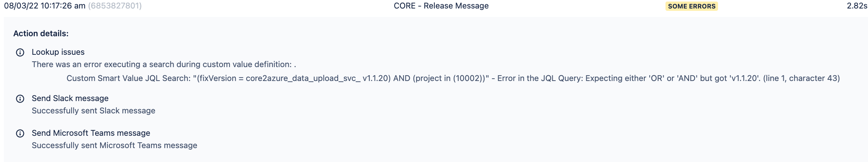Viewport: 868px width, 162px height.
Task: Click the info icon beside Send Microsoft Teams message
Action: click(x=20, y=133)
